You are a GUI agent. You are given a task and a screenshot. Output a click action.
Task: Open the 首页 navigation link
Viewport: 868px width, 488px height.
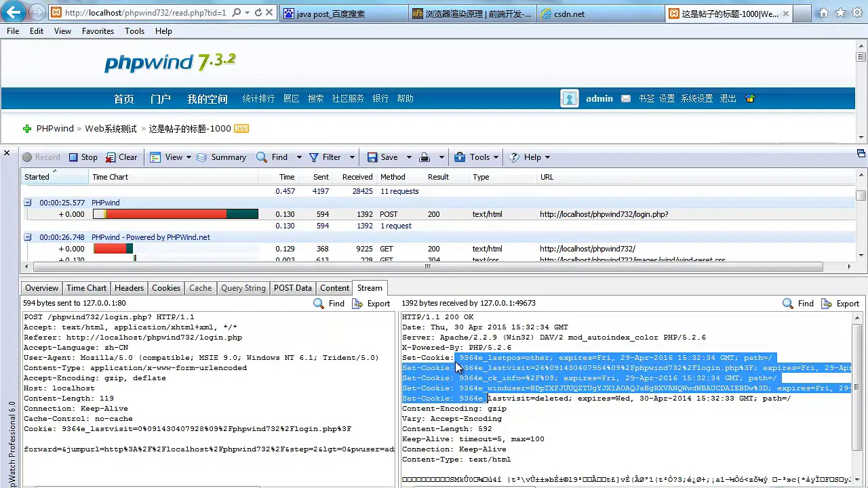point(123,99)
